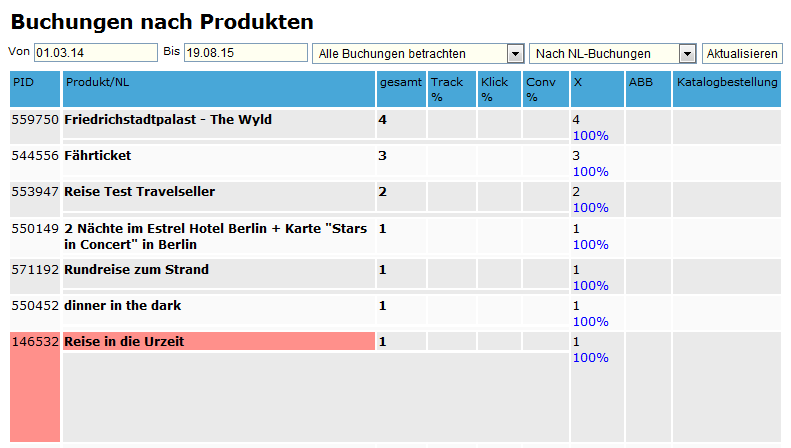Select highlighted 'Reise in die Urzeit' row
The width and height of the screenshot is (791, 448).
[x=123, y=342]
